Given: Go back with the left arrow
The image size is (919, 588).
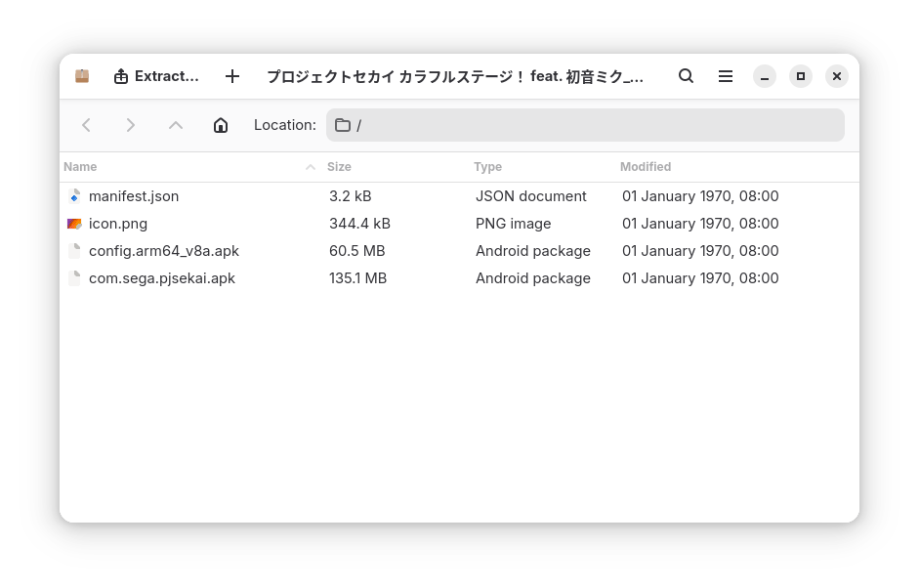Looking at the screenshot, I should click(86, 125).
